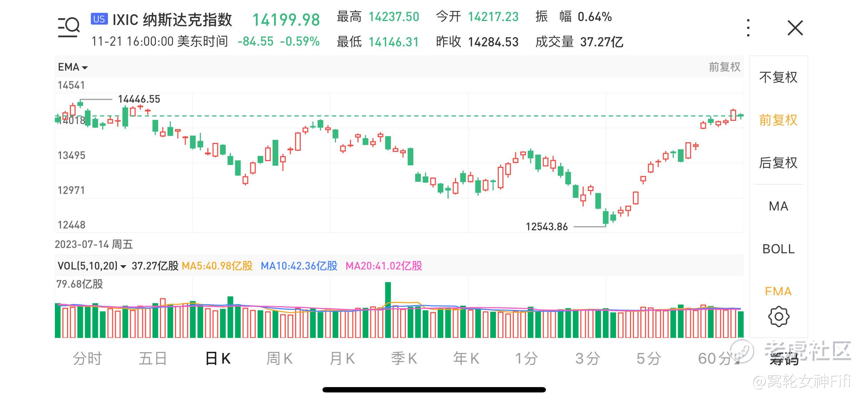Tap the US market badge
Screen dimensions: 868x401
99,19
